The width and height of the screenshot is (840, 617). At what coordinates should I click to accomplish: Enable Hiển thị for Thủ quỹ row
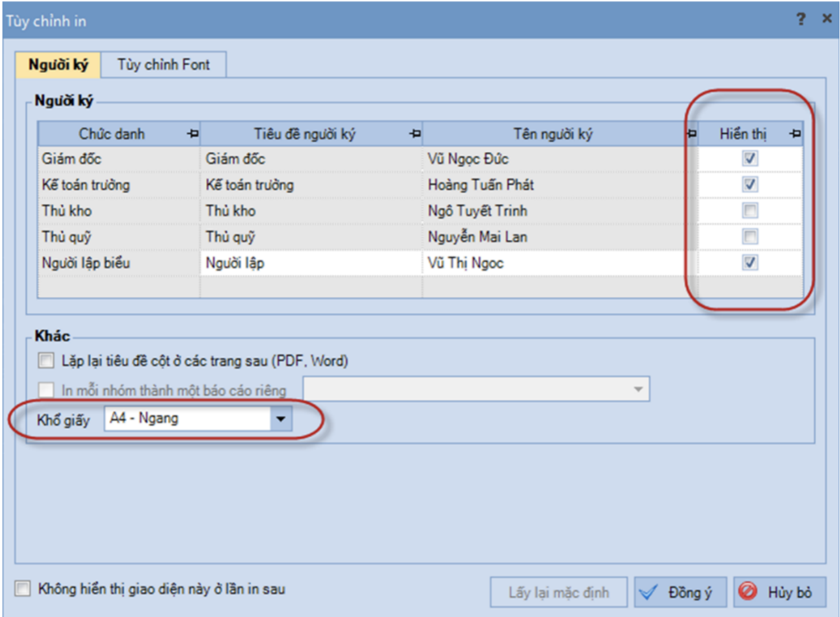pyautogui.click(x=750, y=236)
